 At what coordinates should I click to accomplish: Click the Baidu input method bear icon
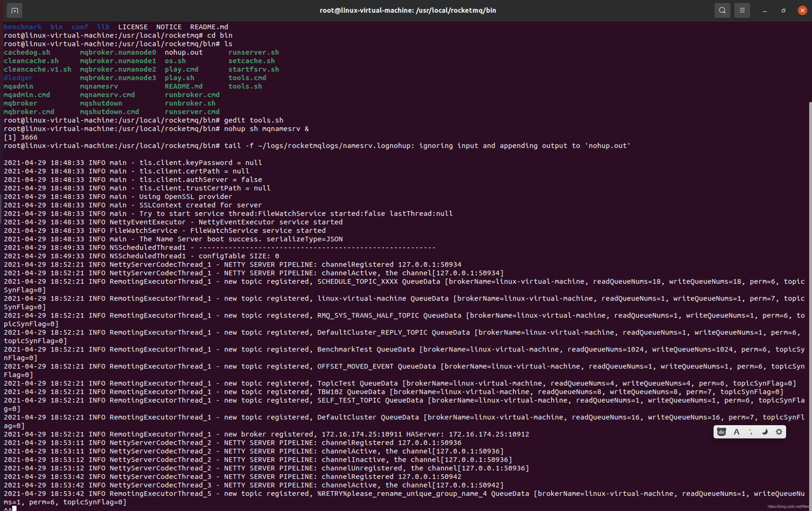click(x=721, y=432)
